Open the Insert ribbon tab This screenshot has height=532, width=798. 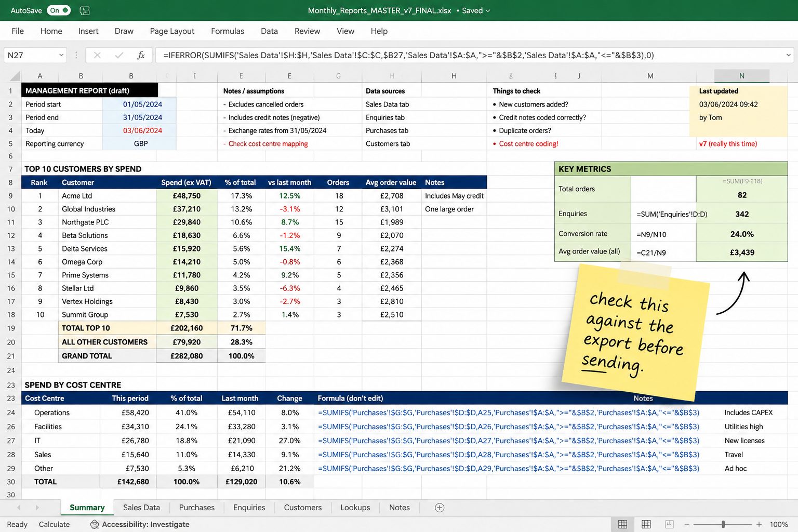pos(88,31)
